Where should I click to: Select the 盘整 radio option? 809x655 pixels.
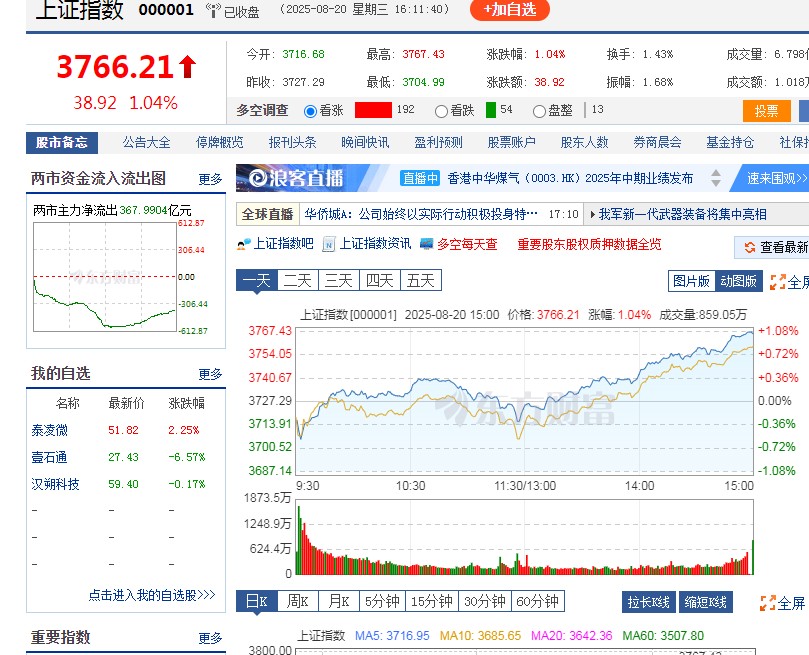538,111
